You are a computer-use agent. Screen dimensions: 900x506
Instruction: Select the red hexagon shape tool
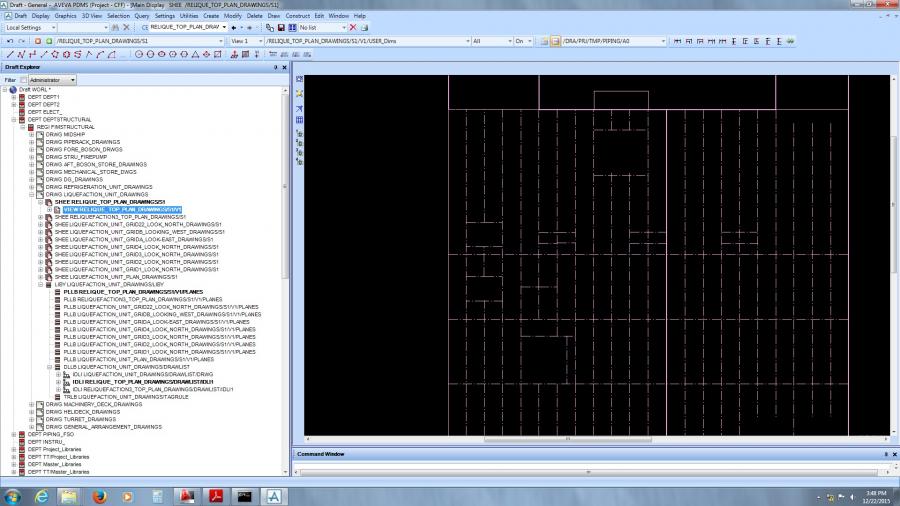tap(66, 55)
